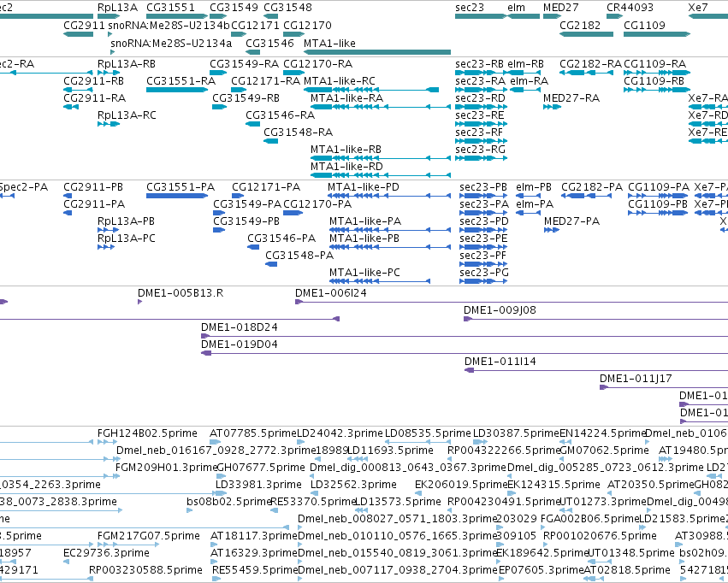Select the DME1-018D24 clone

pyautogui.click(x=465, y=336)
